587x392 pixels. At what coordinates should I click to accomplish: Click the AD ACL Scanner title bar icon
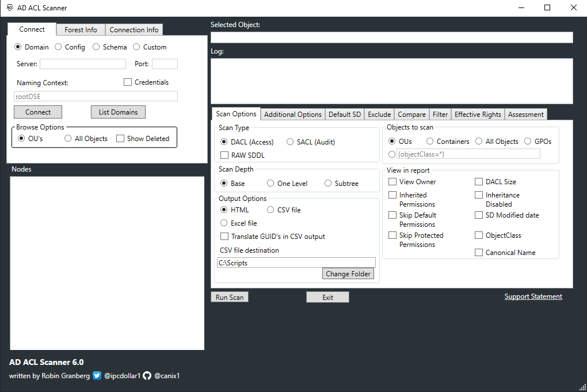pos(10,7)
